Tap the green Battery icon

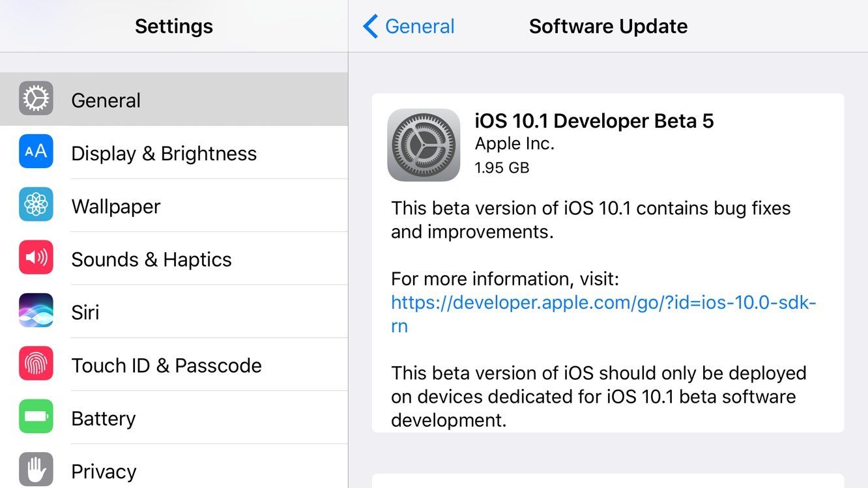pyautogui.click(x=36, y=417)
